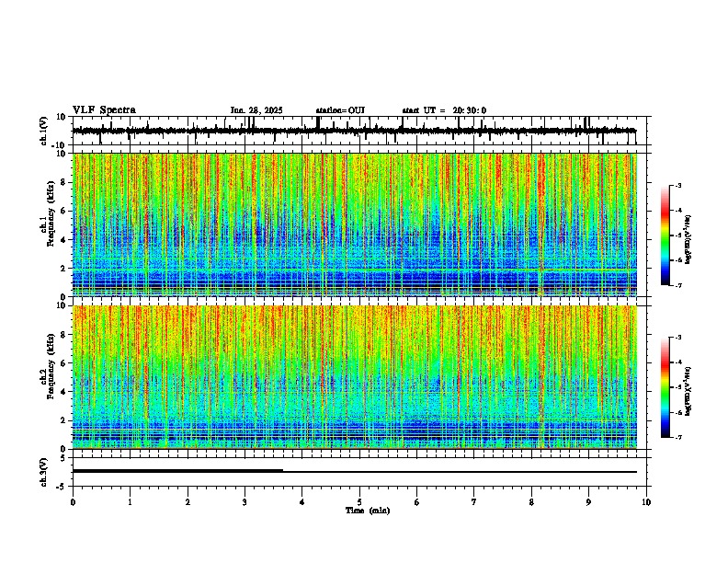This screenshot has width=728, height=563.
Task: Click ch.2 color bar unit label
Action: point(688,391)
